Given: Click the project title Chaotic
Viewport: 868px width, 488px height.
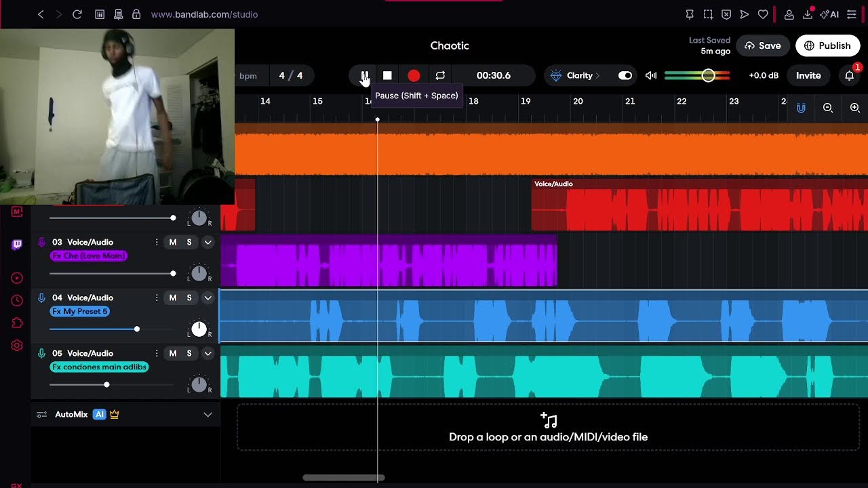Looking at the screenshot, I should (x=450, y=45).
